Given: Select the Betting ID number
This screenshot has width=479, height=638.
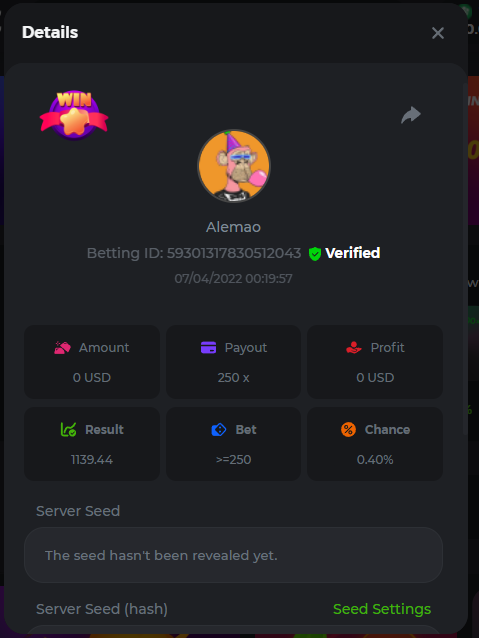Looking at the screenshot, I should [234, 253].
